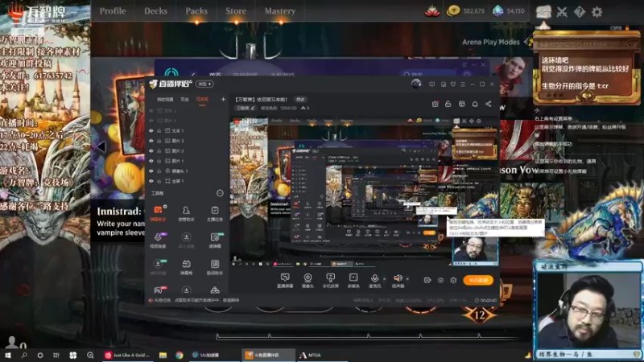Click the unlock icon in companion header row
The height and width of the screenshot is (362, 644).
pyautogui.click(x=448, y=104)
